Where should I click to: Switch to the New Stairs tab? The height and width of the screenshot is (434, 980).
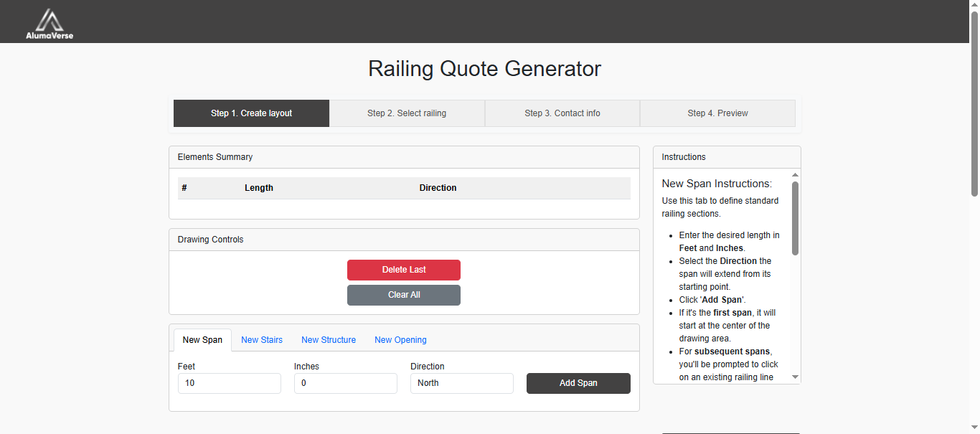click(261, 339)
